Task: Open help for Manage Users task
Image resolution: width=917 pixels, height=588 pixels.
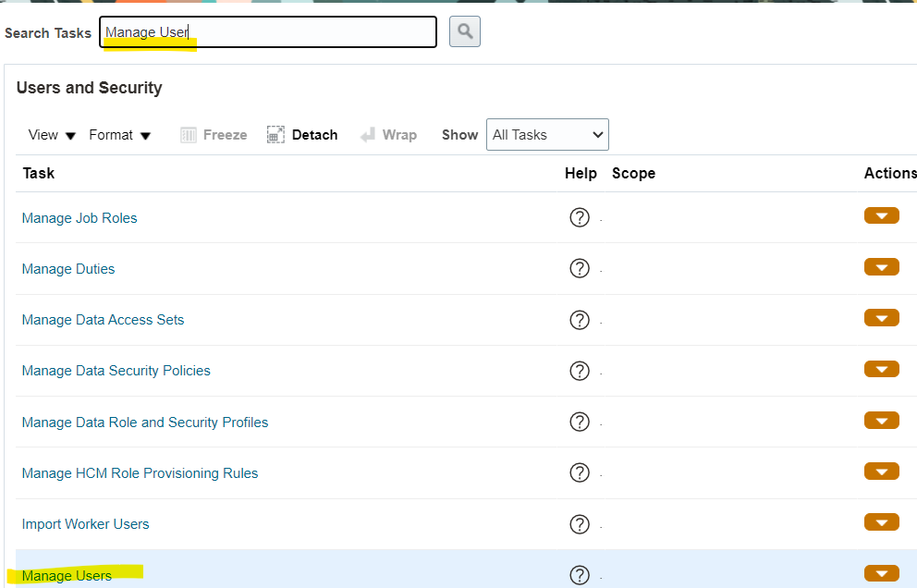Action: 580,575
